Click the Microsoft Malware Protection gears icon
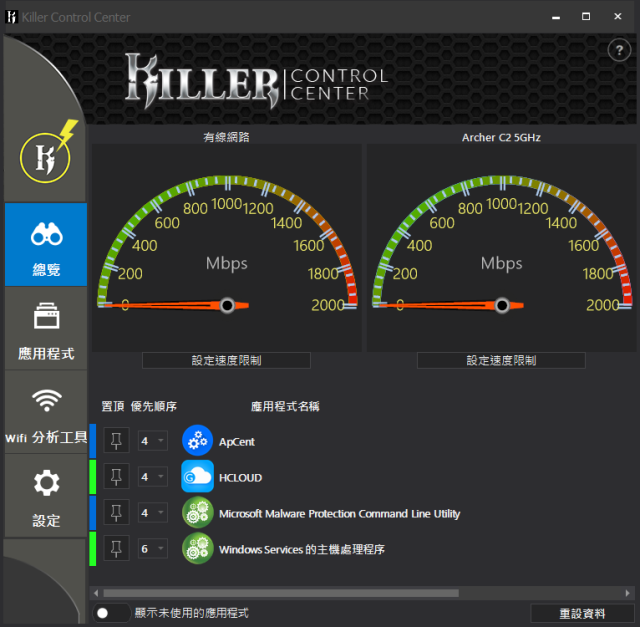640x627 pixels. coord(198,512)
